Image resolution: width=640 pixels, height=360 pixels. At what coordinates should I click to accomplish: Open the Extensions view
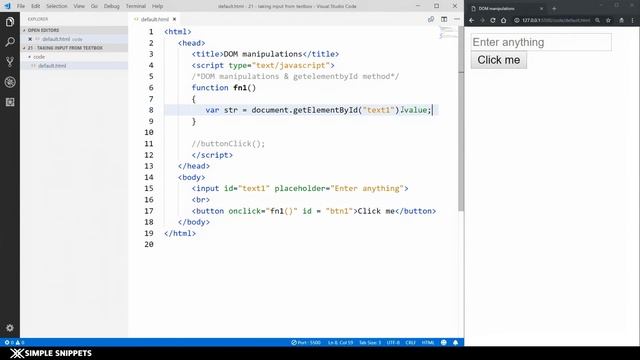pyautogui.click(x=10, y=102)
